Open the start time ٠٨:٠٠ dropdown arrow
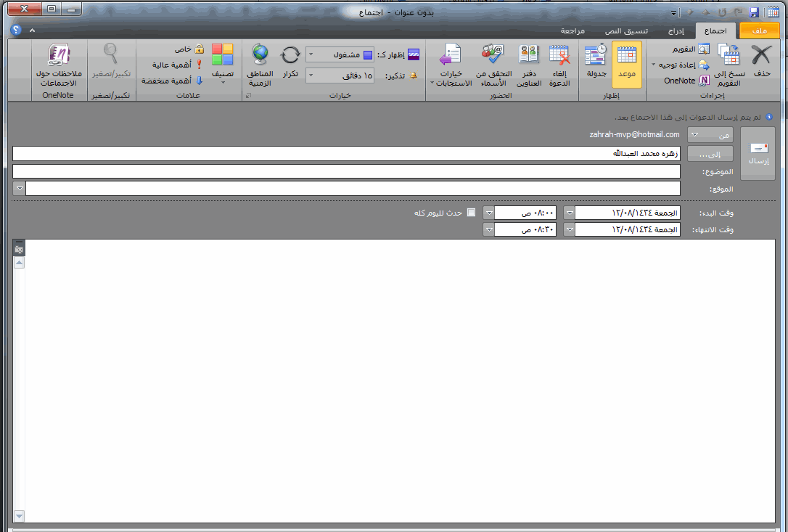 tap(488, 213)
